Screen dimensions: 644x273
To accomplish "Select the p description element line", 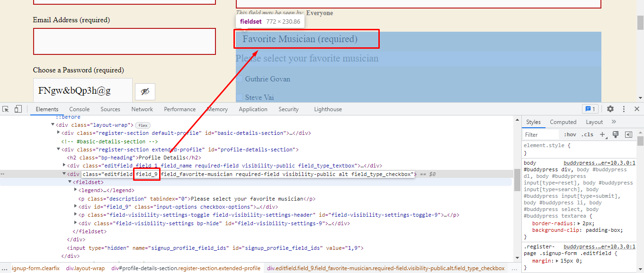I will pos(197,199).
